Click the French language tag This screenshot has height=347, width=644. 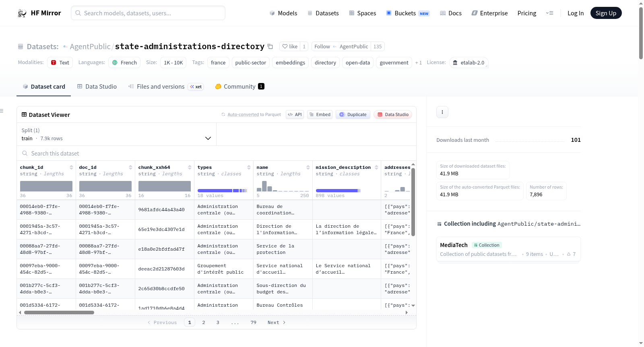[124, 63]
